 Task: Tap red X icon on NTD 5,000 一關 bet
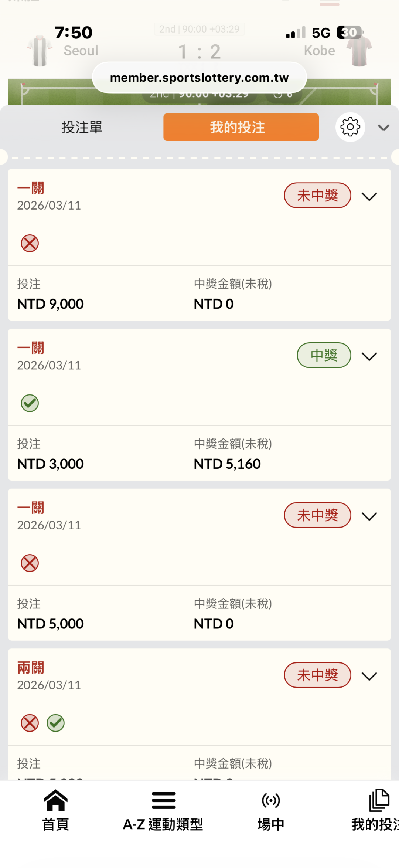pyautogui.click(x=30, y=563)
